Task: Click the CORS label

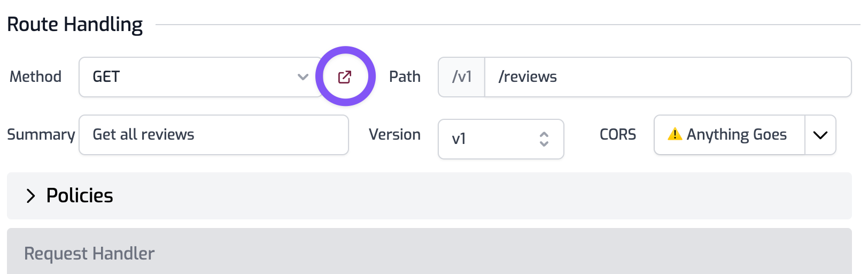Action: pyautogui.click(x=618, y=135)
